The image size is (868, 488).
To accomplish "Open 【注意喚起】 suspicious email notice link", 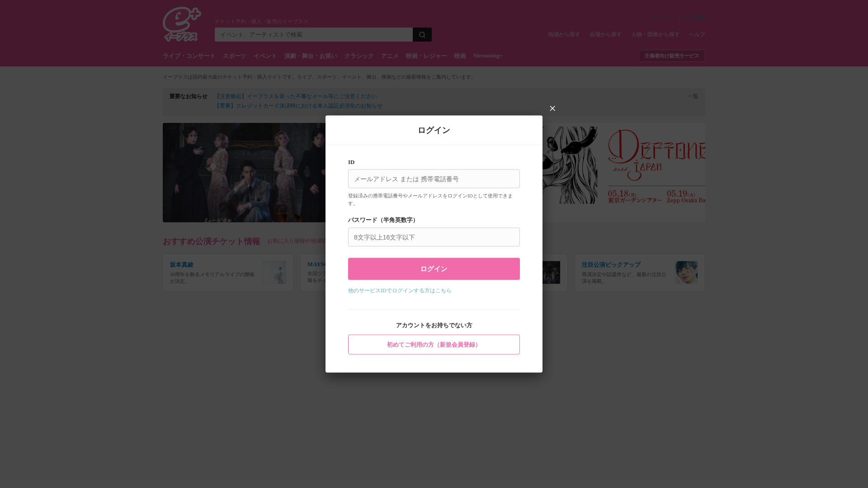I will tap(296, 96).
